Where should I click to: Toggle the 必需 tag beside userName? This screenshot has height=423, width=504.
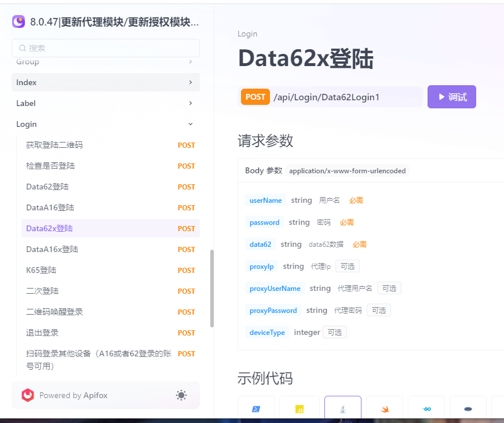click(x=356, y=200)
